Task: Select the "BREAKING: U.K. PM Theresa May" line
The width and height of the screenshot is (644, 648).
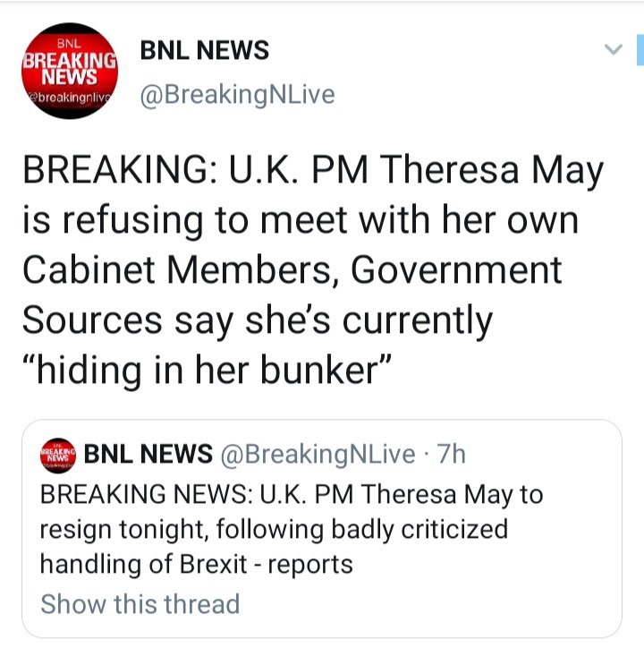Action: [312, 170]
